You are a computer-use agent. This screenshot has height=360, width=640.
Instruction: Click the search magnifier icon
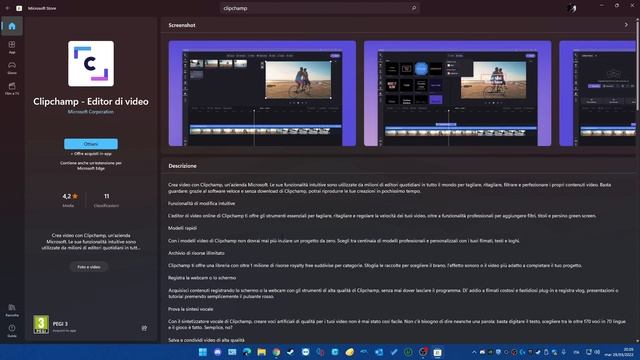pos(413,8)
